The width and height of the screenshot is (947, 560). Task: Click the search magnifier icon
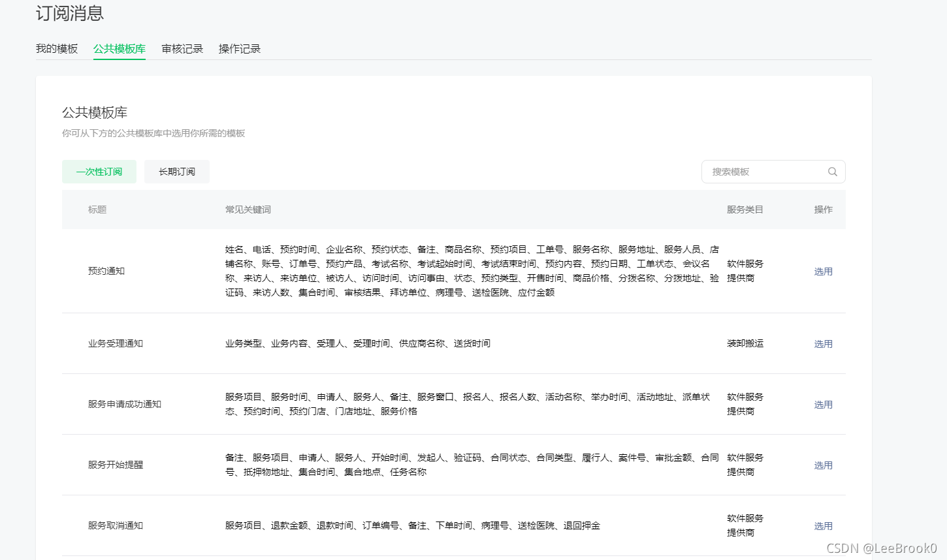(832, 172)
